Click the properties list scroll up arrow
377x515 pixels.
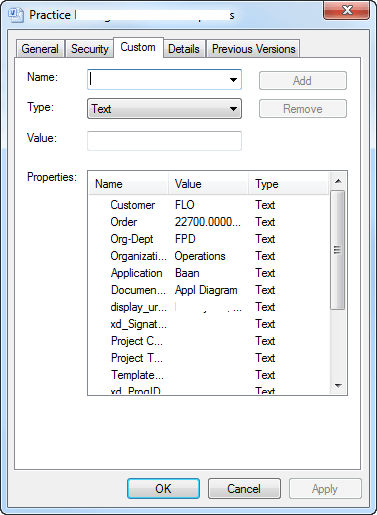pos(338,181)
